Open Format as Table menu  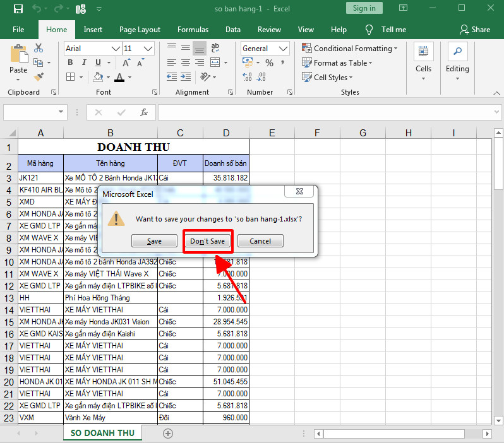[337, 62]
